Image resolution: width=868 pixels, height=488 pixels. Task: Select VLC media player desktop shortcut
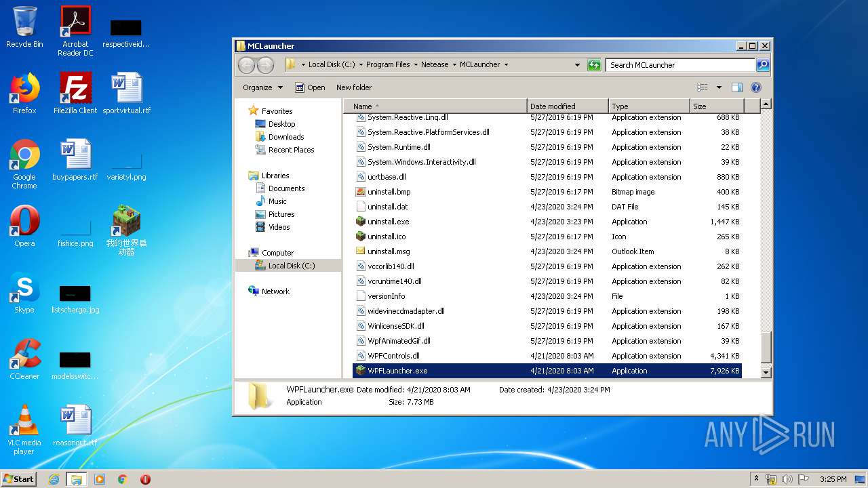(x=24, y=430)
